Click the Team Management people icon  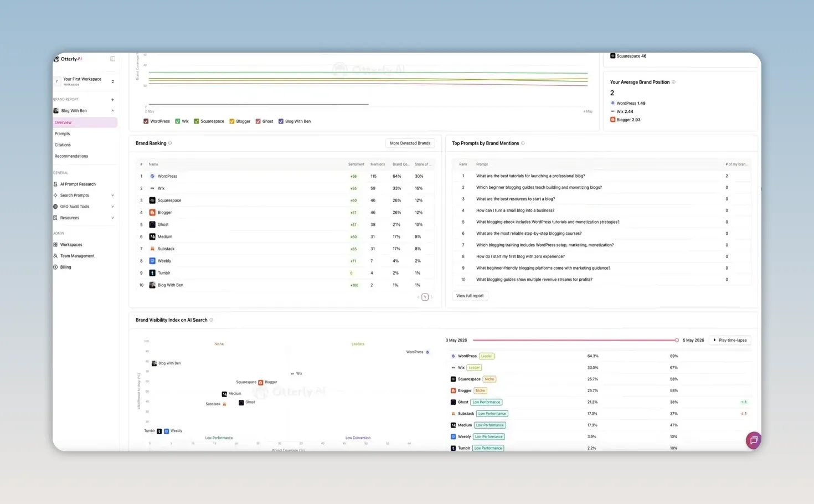click(55, 256)
